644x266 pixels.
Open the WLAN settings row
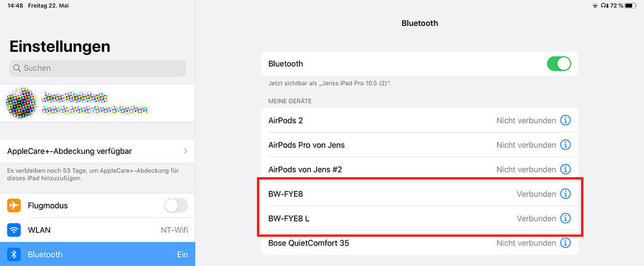coord(98,230)
